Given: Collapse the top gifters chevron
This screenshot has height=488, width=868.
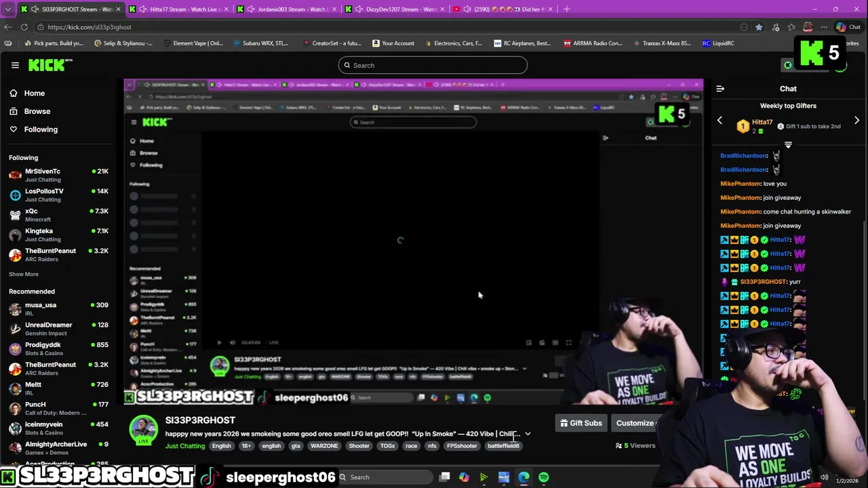Looking at the screenshot, I should point(788,145).
